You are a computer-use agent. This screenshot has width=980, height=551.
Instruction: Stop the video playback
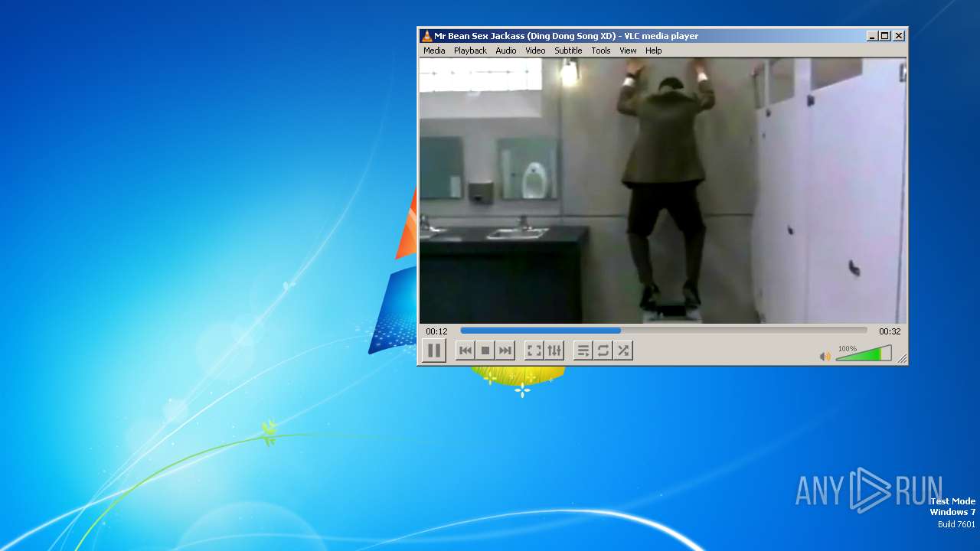click(x=485, y=350)
